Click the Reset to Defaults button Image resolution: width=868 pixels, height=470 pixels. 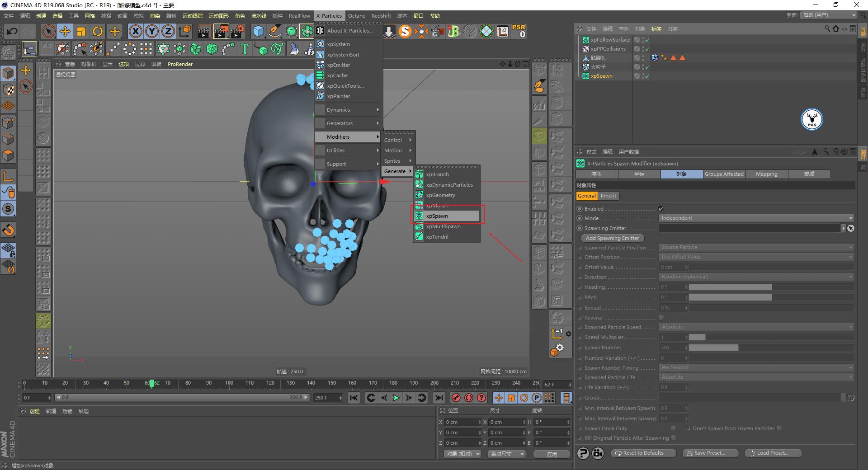click(x=643, y=453)
